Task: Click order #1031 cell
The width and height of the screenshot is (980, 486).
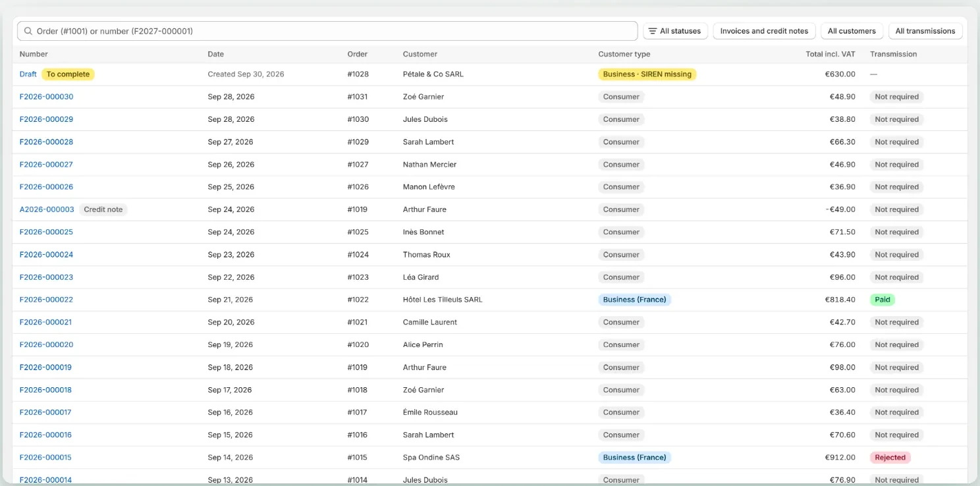Action: (x=358, y=97)
